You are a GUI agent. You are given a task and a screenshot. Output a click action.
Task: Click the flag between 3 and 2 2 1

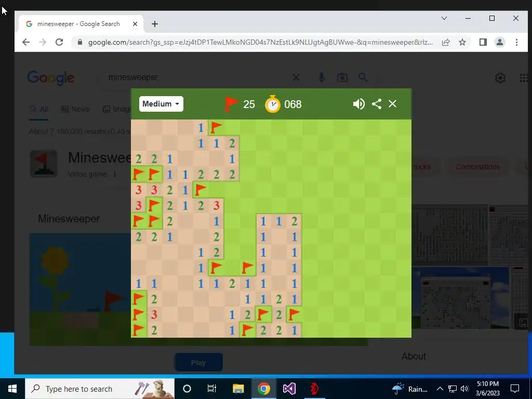pos(154,205)
